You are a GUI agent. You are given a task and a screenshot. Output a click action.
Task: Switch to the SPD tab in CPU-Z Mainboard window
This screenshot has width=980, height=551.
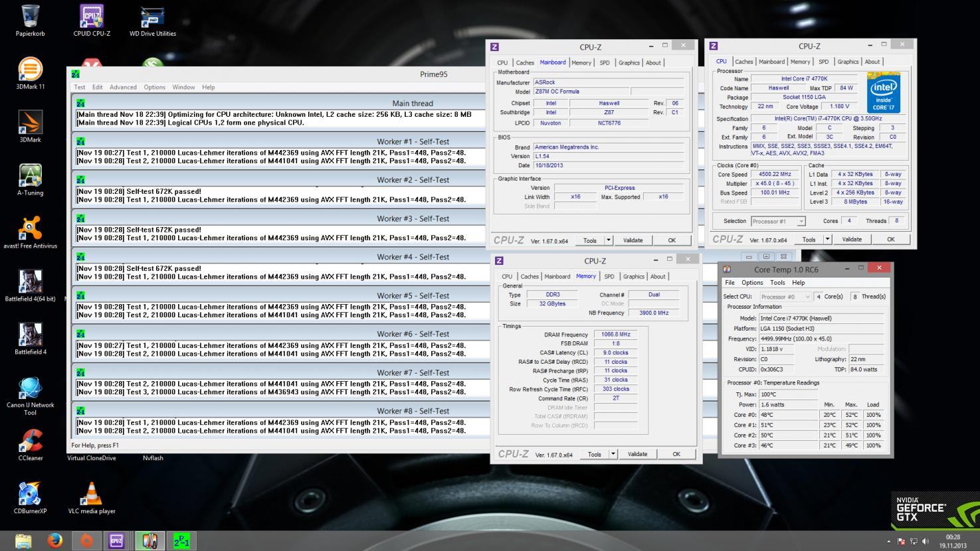(605, 63)
